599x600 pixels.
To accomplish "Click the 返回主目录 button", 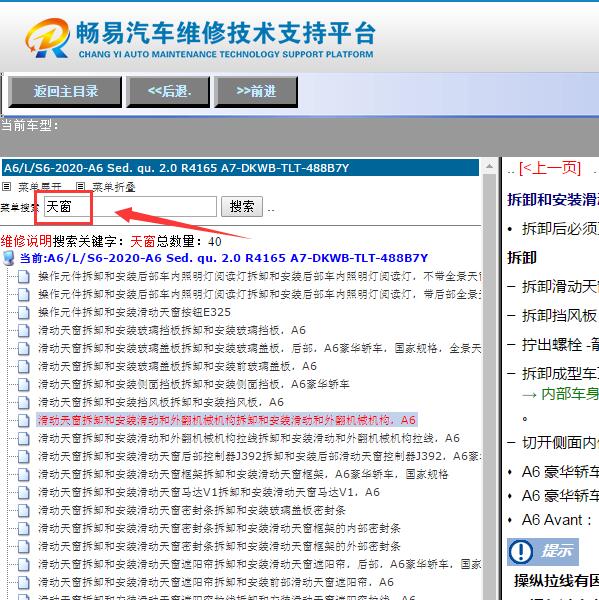I will tap(65, 92).
